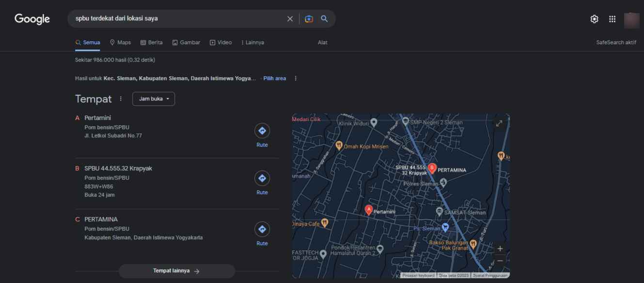Click in the search input field

tap(179, 18)
